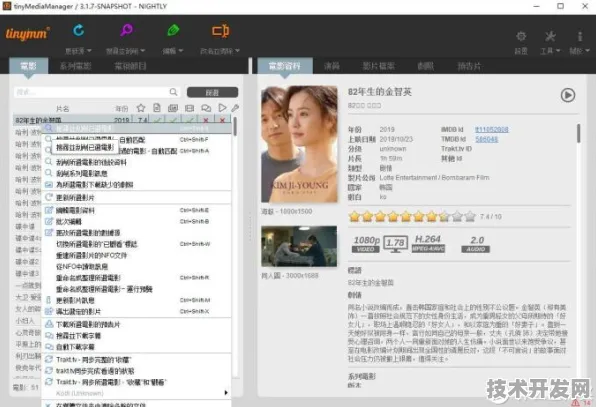Click the magnifier icon in the search box

click(173, 92)
